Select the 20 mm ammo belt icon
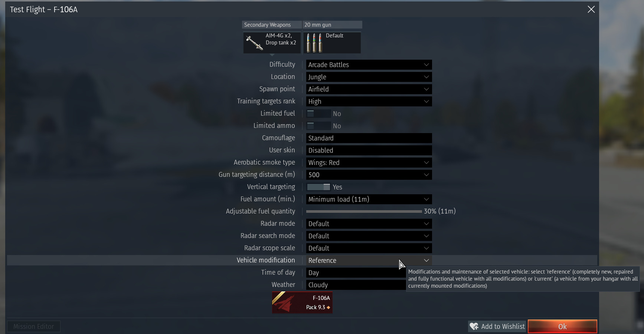This screenshot has width=644, height=334. (x=314, y=43)
